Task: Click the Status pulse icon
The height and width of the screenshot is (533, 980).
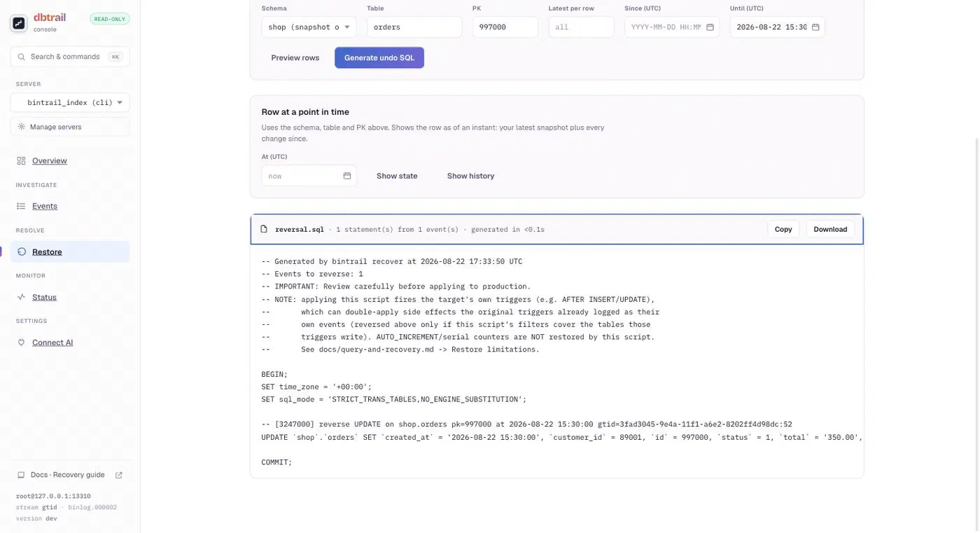Action: [x=21, y=297]
